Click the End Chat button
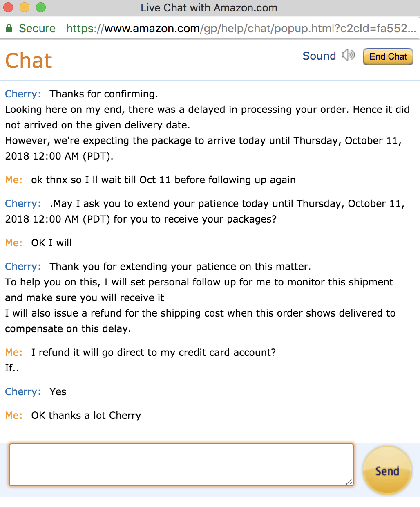 pos(387,56)
